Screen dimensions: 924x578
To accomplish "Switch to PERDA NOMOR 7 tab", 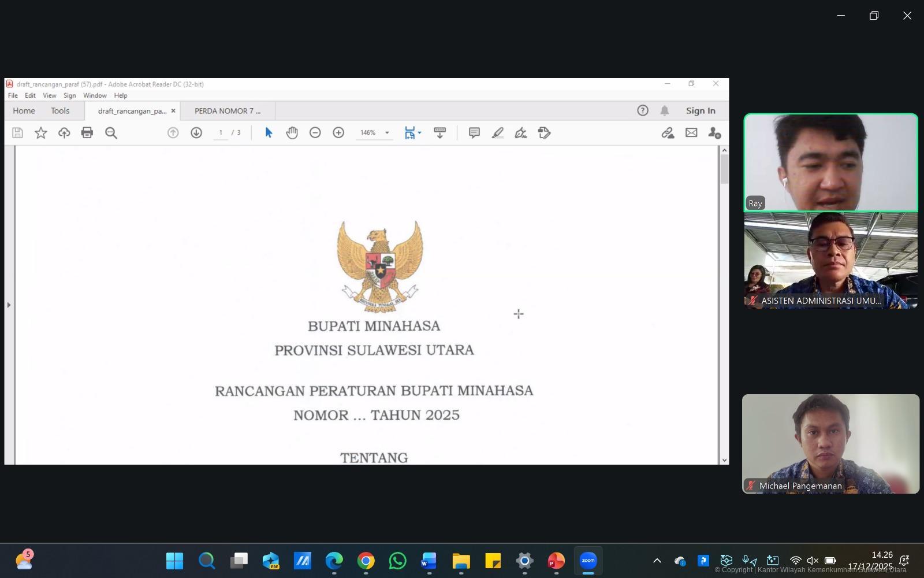I will point(228,111).
